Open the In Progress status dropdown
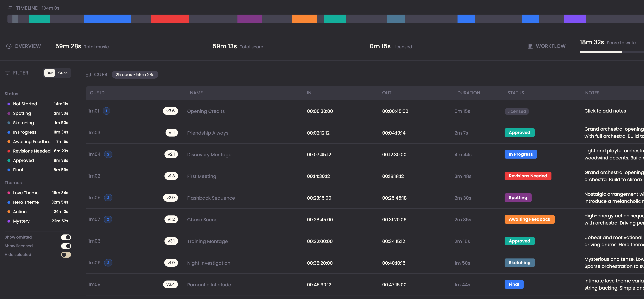Viewport: 644px width, 299px height. (x=521, y=154)
